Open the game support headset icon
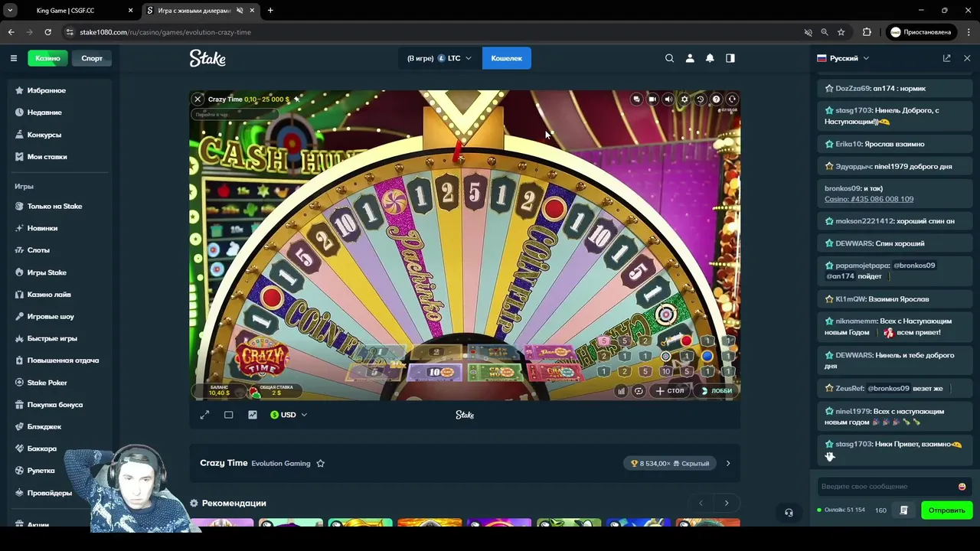980x551 pixels. [x=732, y=99]
